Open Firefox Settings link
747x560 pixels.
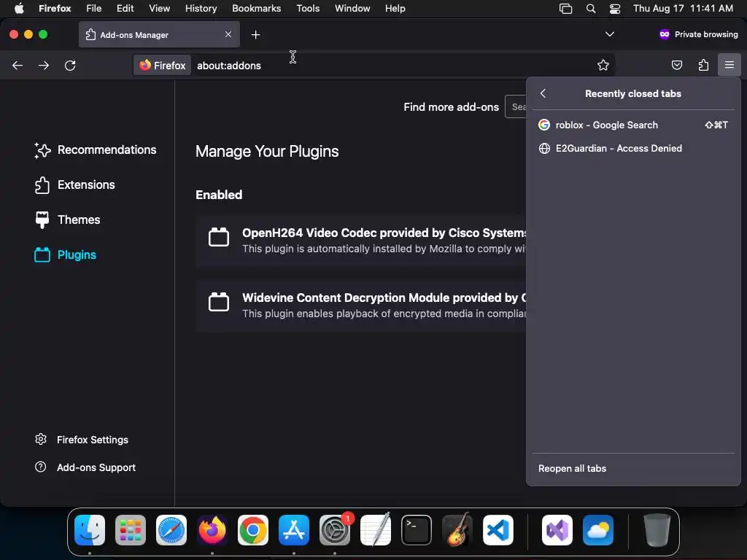tap(82, 440)
